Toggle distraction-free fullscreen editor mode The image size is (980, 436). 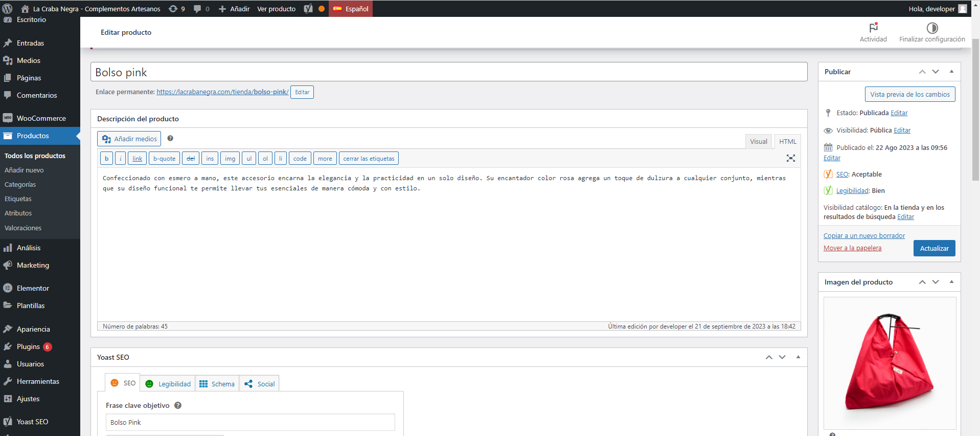point(790,159)
